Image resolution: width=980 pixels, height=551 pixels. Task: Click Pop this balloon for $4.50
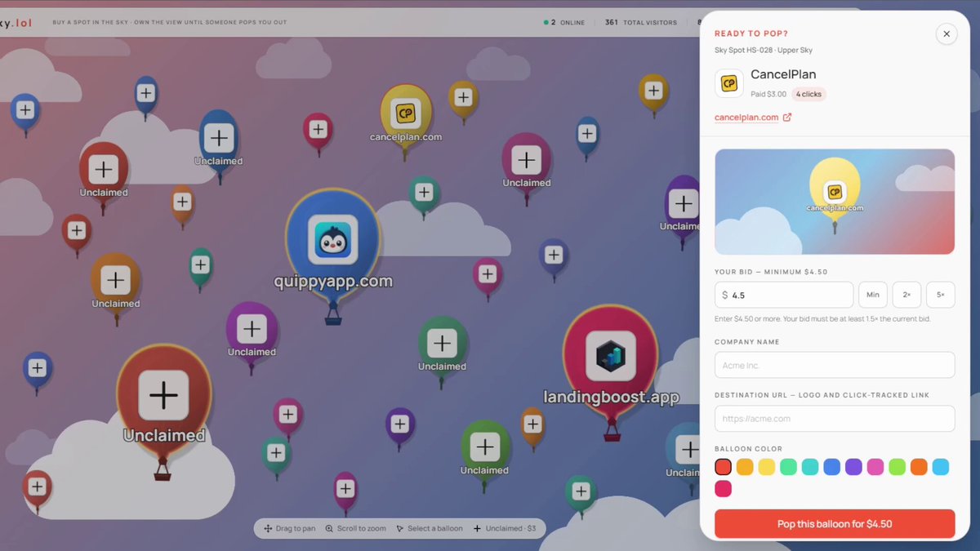[x=835, y=524]
